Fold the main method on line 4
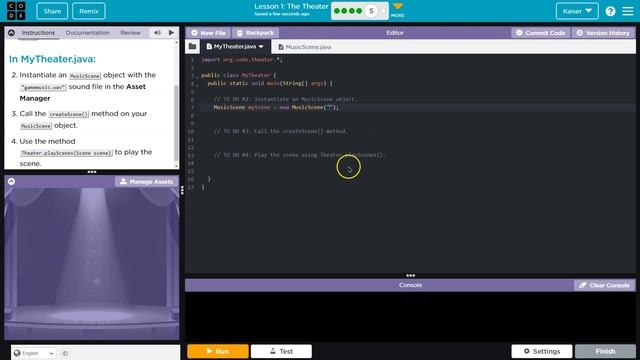640x360 pixels. pos(197,85)
